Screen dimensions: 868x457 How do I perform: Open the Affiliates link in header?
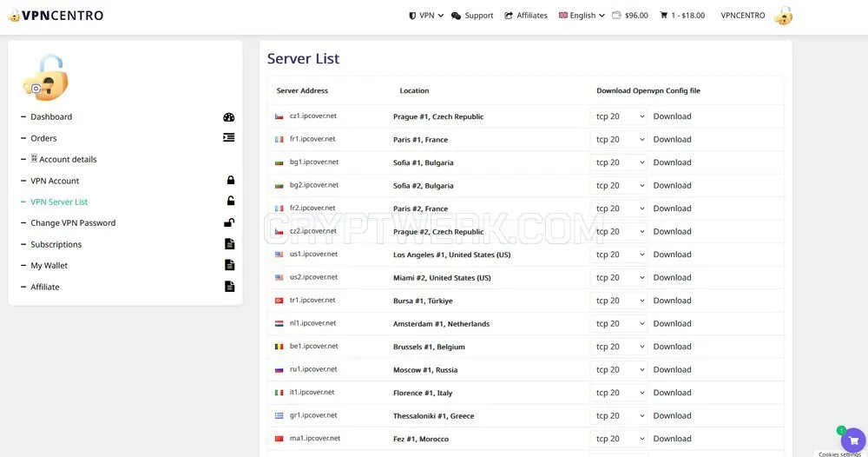click(x=526, y=16)
